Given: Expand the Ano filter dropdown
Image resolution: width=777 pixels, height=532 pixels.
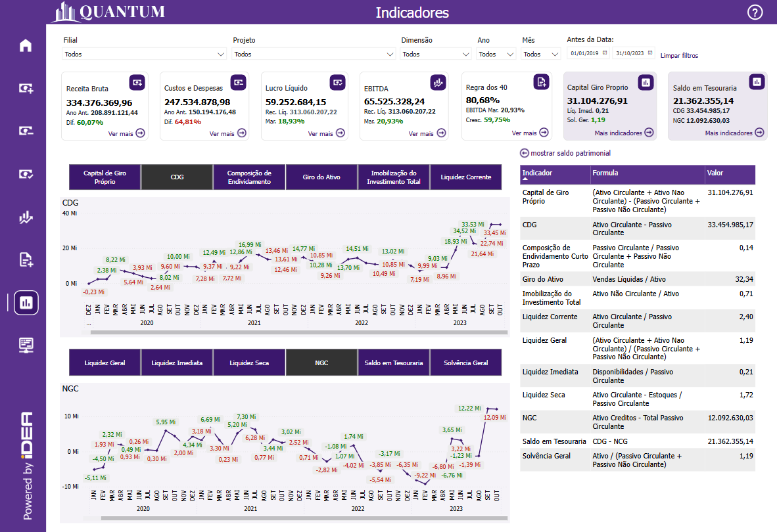Looking at the screenshot, I should (x=496, y=55).
